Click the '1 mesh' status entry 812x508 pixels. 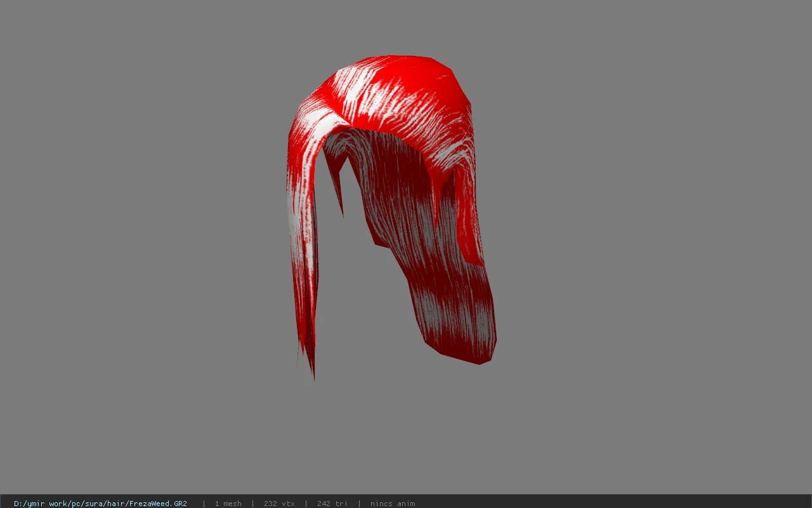tap(228, 504)
